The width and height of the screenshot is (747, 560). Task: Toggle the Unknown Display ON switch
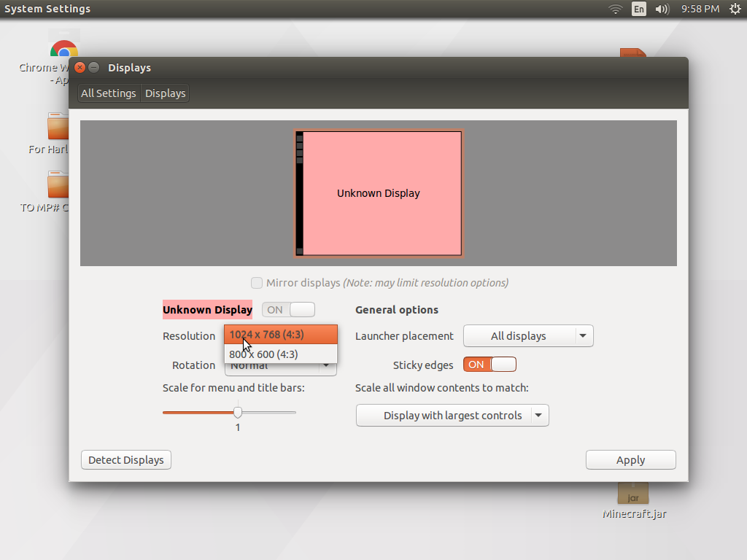(x=288, y=309)
